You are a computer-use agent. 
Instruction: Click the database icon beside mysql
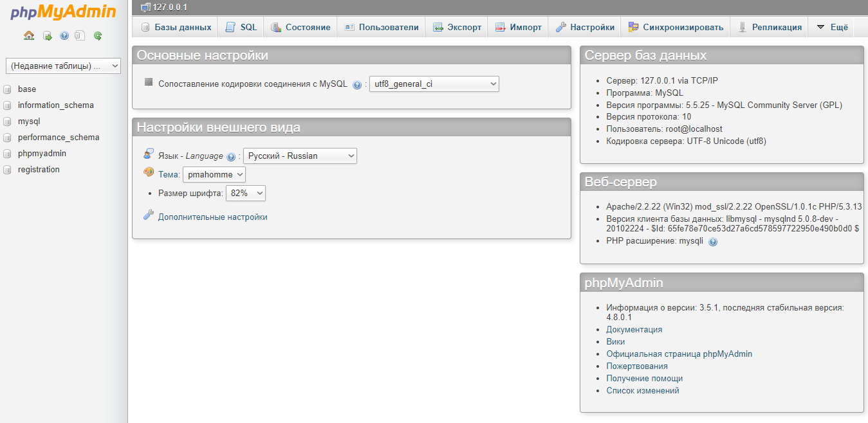7,122
